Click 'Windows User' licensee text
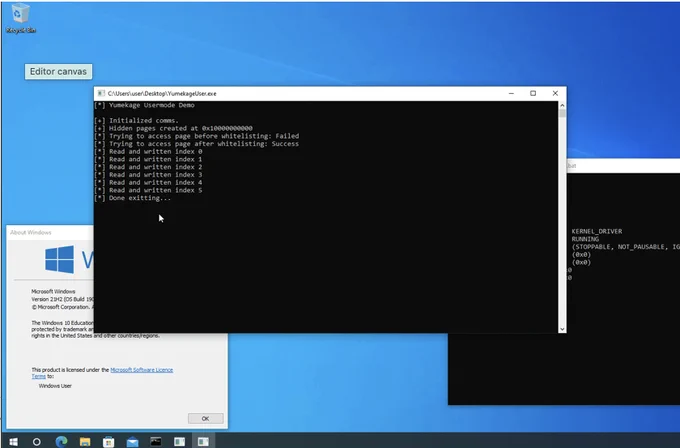The height and width of the screenshot is (448, 680). 55,386
